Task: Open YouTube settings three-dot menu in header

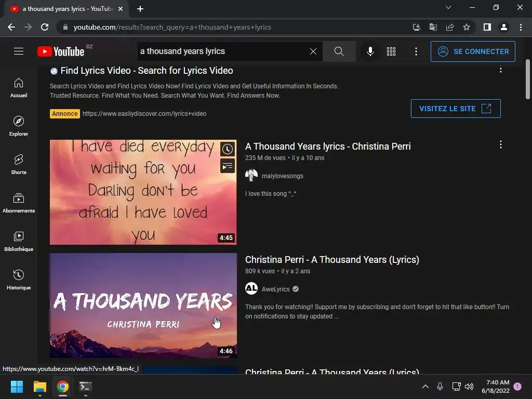Action: pos(416,51)
